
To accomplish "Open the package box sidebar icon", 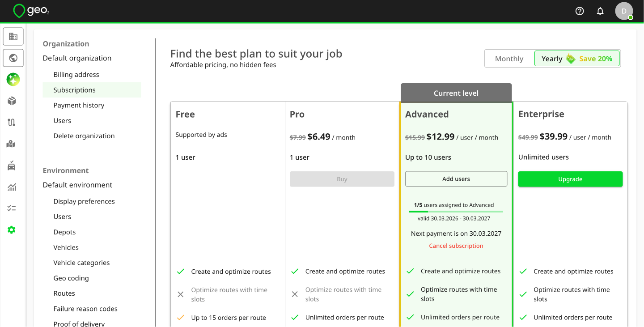I will pyautogui.click(x=12, y=101).
